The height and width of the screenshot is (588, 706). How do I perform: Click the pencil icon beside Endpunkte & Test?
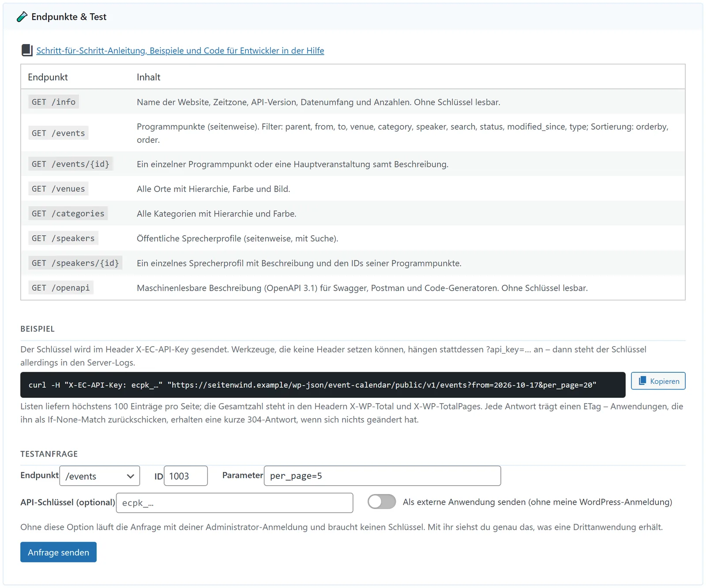pyautogui.click(x=22, y=17)
